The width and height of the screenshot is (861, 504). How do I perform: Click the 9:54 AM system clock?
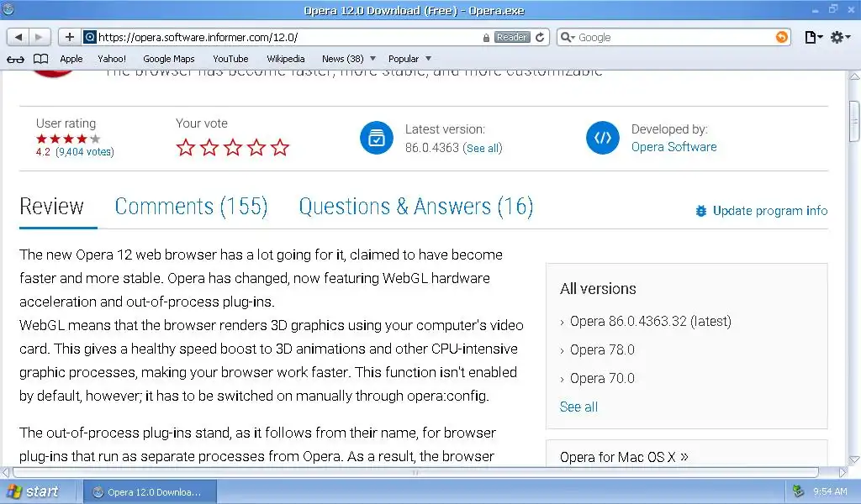click(x=830, y=492)
